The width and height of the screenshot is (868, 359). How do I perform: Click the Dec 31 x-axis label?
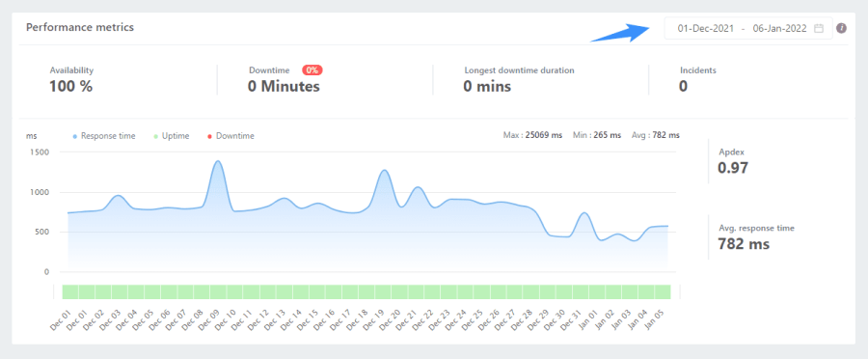570,319
